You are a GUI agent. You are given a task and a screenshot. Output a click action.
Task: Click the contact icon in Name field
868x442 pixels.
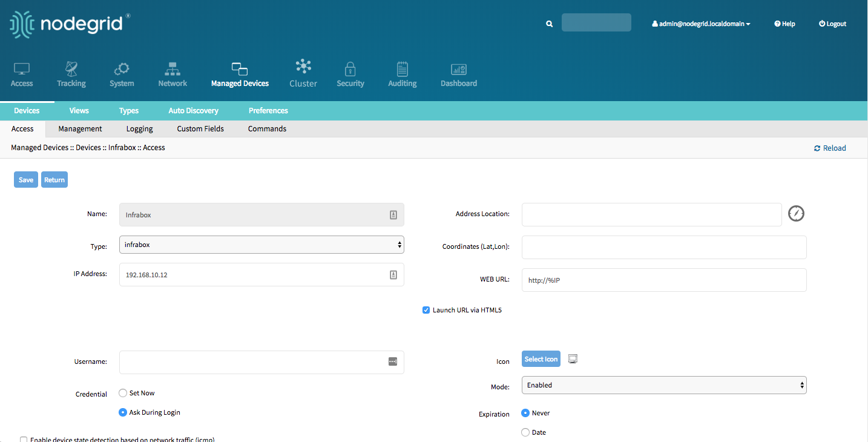(393, 215)
